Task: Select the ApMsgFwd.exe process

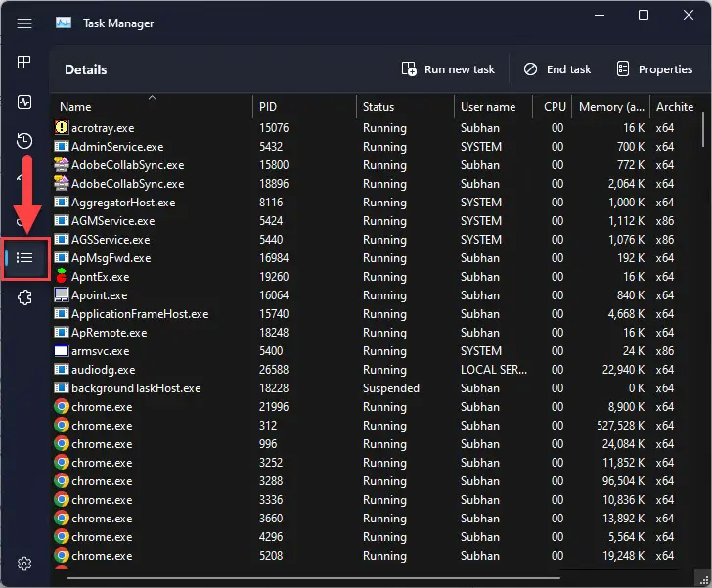Action: tap(375, 258)
